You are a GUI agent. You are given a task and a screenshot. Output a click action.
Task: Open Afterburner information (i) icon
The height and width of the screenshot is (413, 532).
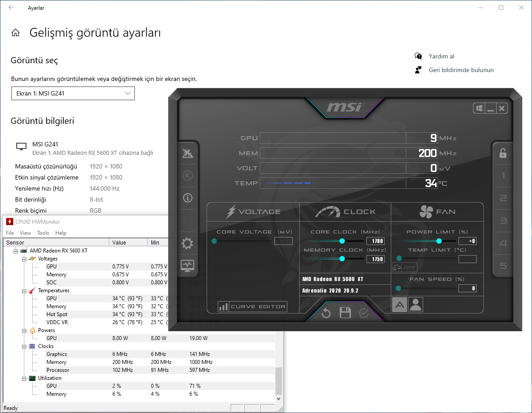[x=188, y=198]
